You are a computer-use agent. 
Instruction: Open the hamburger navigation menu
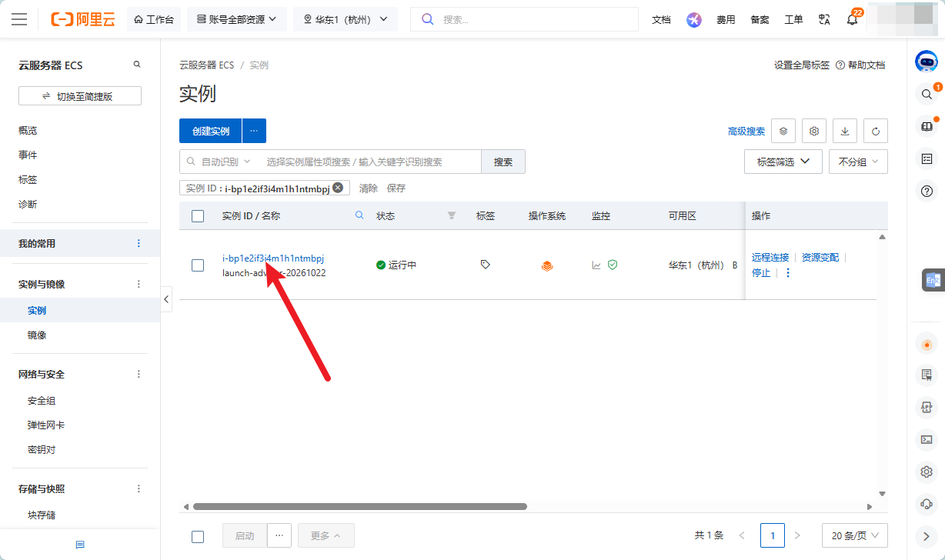(19, 19)
